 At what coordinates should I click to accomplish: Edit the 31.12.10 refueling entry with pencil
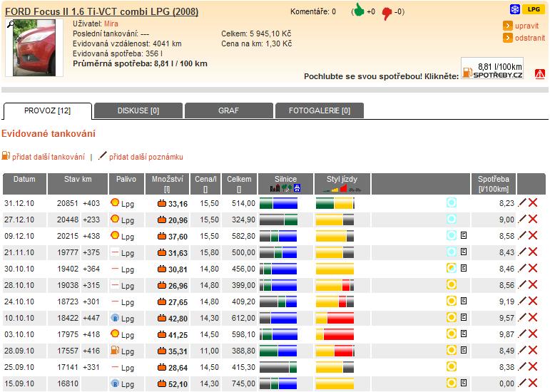point(522,203)
